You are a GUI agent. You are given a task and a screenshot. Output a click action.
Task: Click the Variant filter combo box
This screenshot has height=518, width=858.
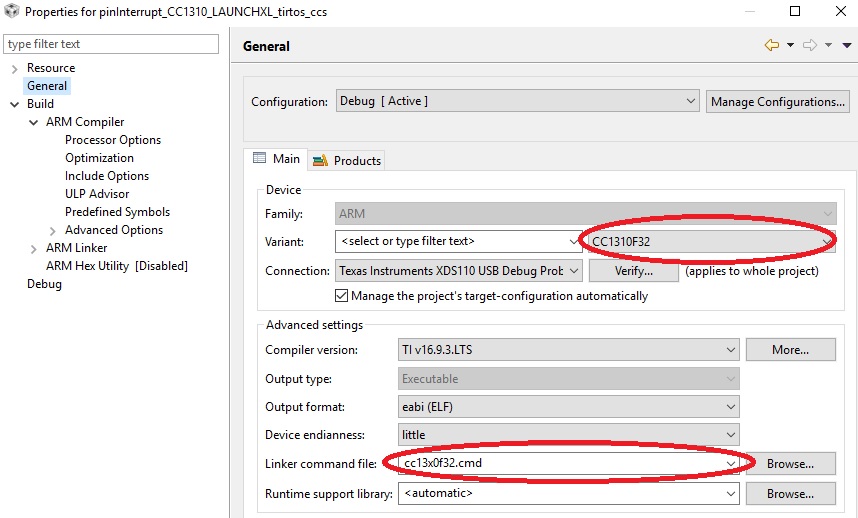(458, 241)
